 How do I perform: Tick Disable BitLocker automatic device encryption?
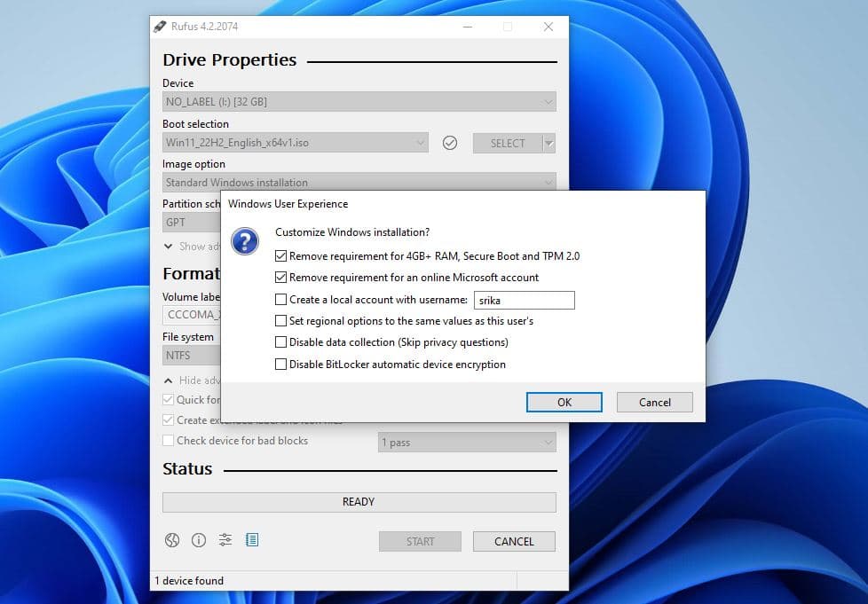(281, 365)
